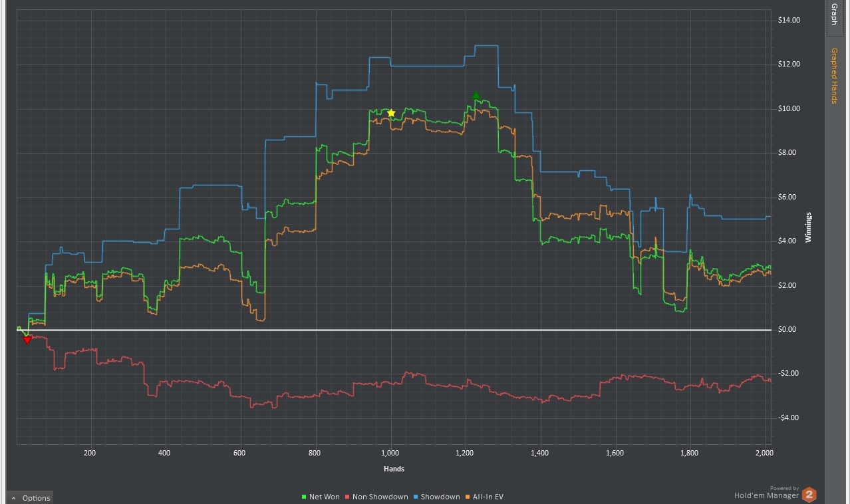The width and height of the screenshot is (850, 504).
Task: Click the Hold'em Manager 2 logo icon
Action: [809, 495]
